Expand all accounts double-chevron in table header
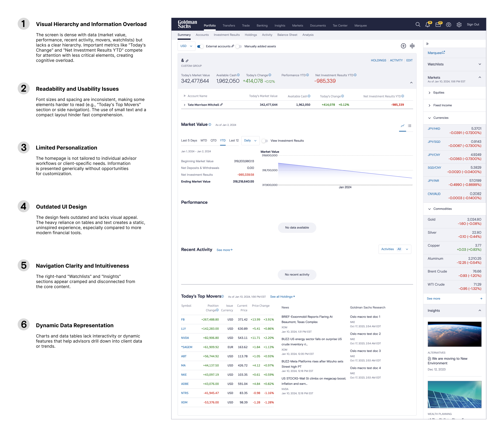Viewport: 504px width, 437px height. pyautogui.click(x=185, y=96)
